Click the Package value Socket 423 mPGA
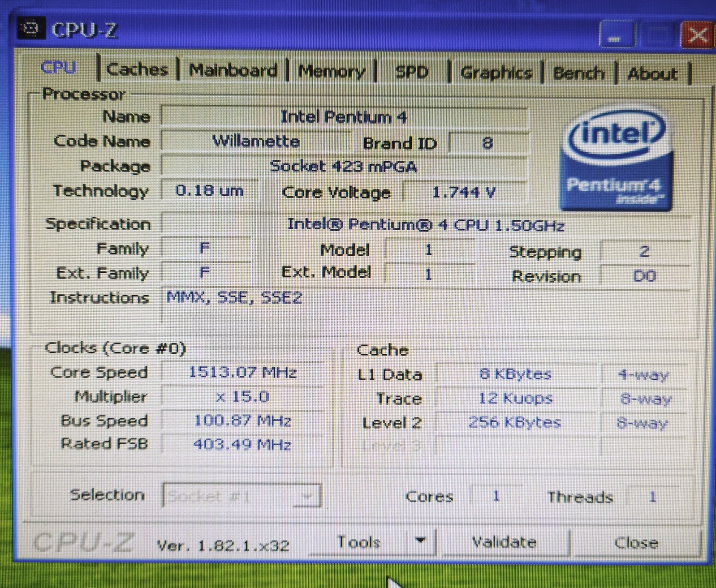 tap(344, 167)
